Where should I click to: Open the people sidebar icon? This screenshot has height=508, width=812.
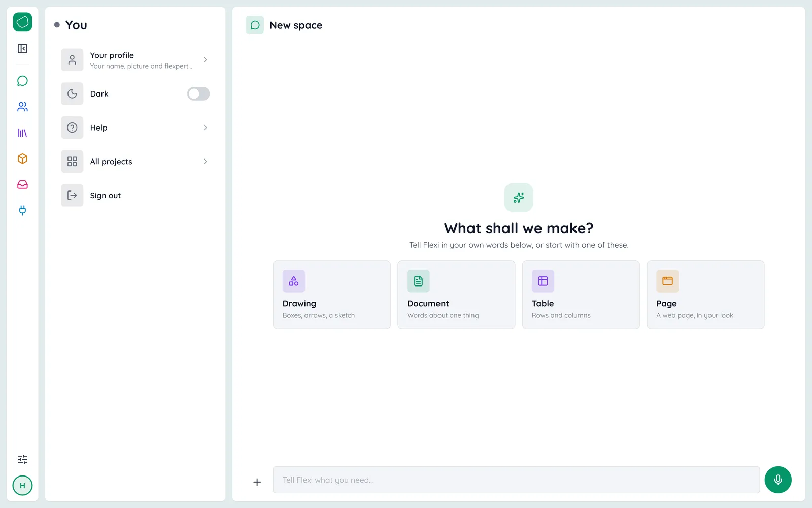22,107
